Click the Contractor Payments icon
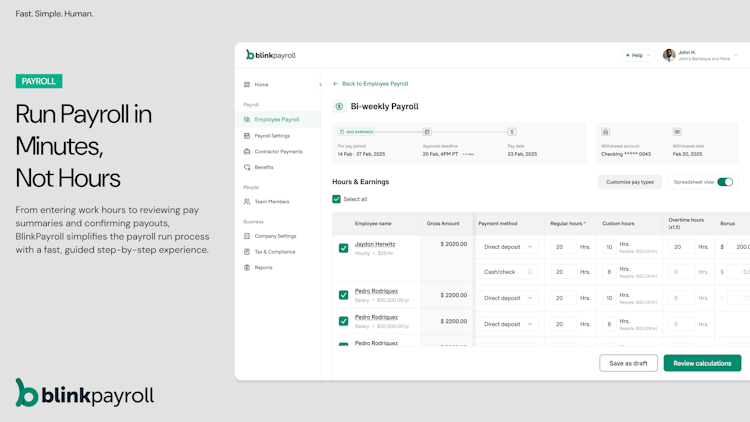The height and width of the screenshot is (422, 750). point(247,152)
